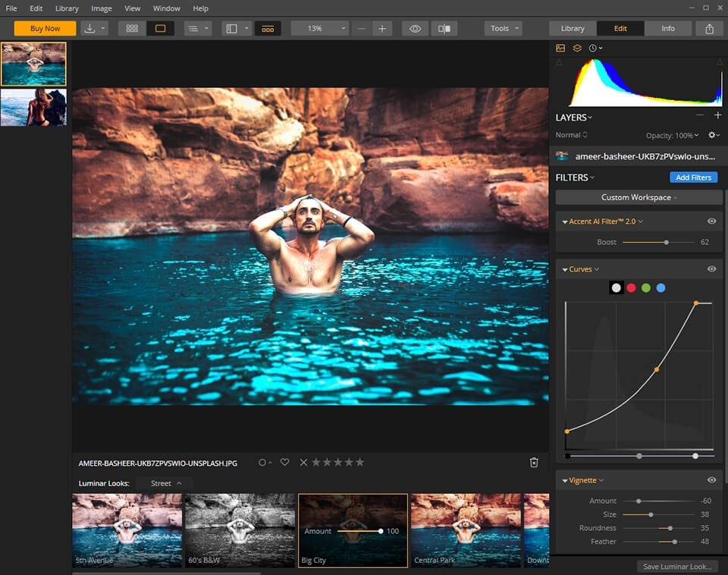Select the blue curves channel
The height and width of the screenshot is (575, 728).
[x=661, y=288]
